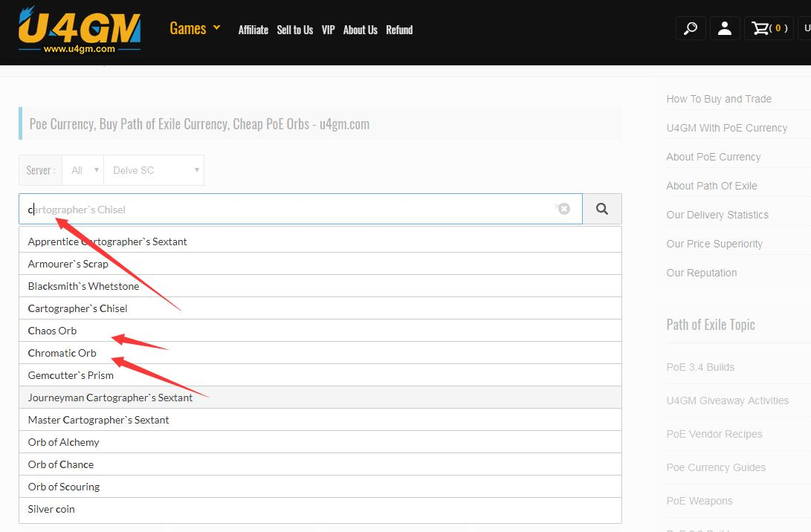This screenshot has width=811, height=532.
Task: Click into the currency search input field
Action: click(x=300, y=209)
